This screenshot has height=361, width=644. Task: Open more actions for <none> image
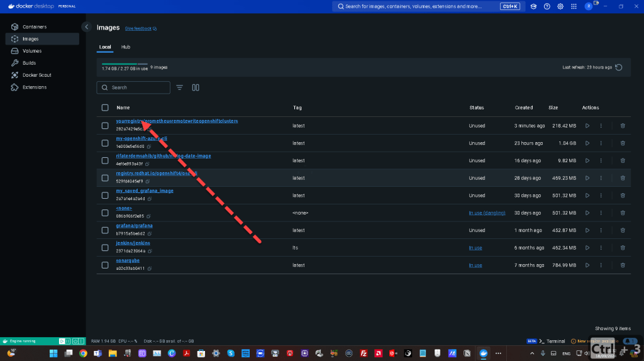[601, 213]
